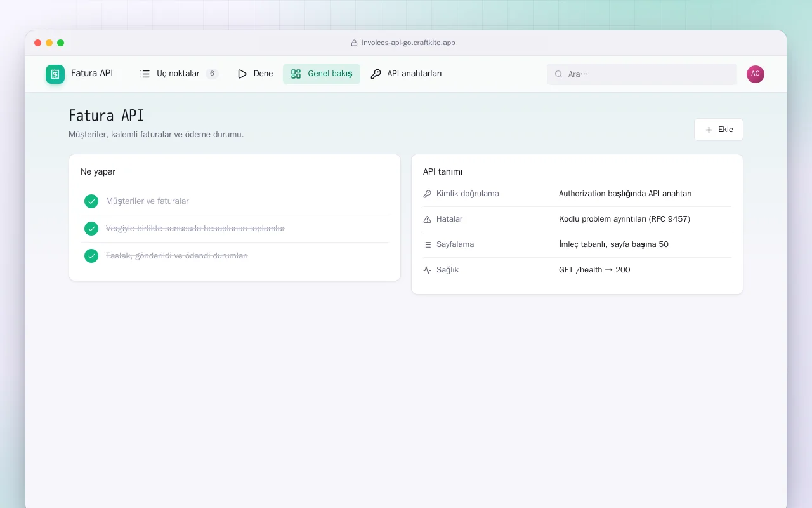Switch to the Dene tab

click(x=255, y=74)
